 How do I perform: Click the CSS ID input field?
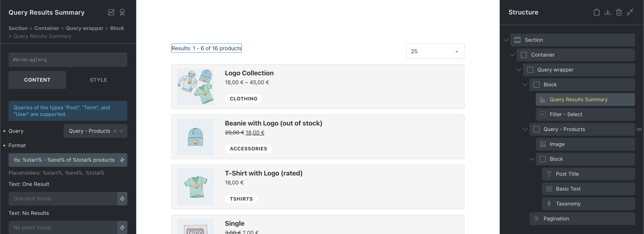point(68,59)
